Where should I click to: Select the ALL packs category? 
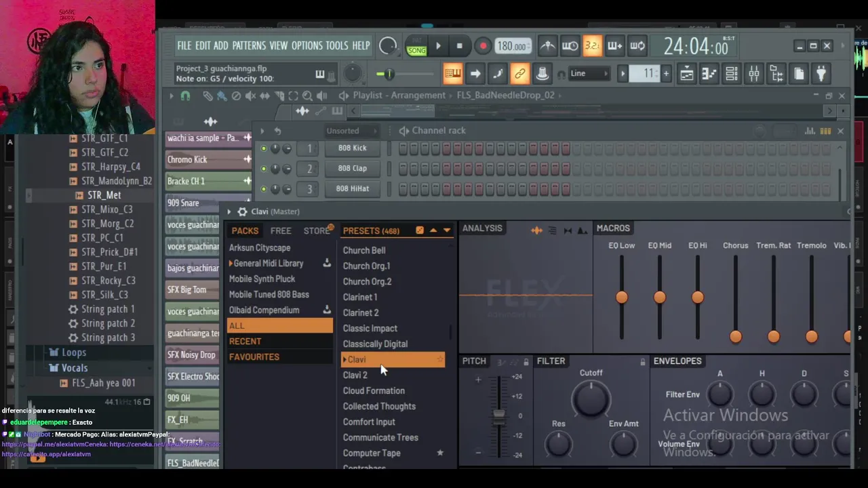280,326
